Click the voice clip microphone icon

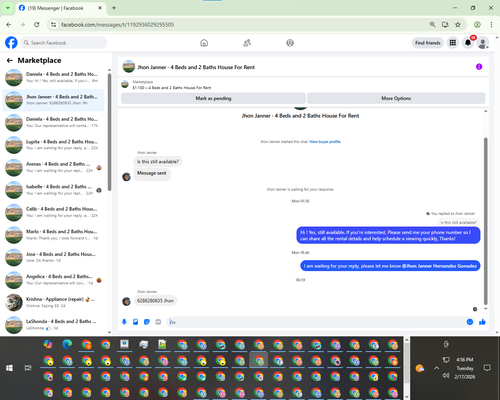tap(124, 322)
